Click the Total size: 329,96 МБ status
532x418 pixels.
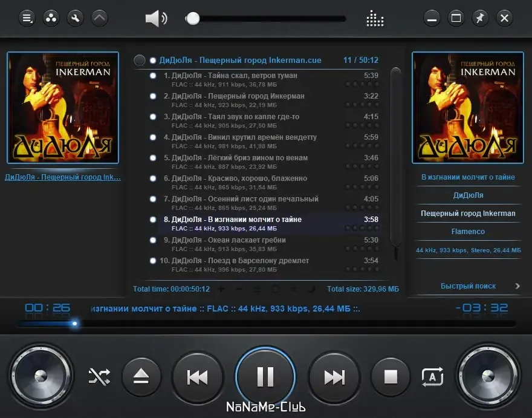click(x=363, y=289)
